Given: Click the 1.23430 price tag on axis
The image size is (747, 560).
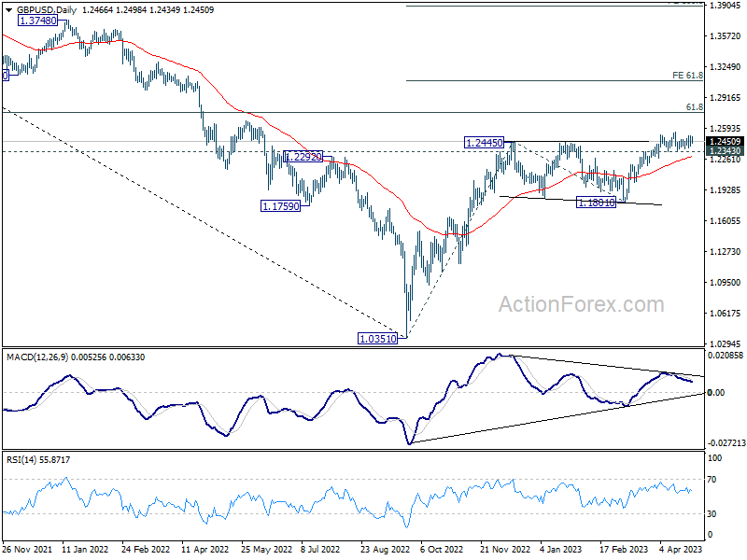Looking at the screenshot, I should (726, 151).
